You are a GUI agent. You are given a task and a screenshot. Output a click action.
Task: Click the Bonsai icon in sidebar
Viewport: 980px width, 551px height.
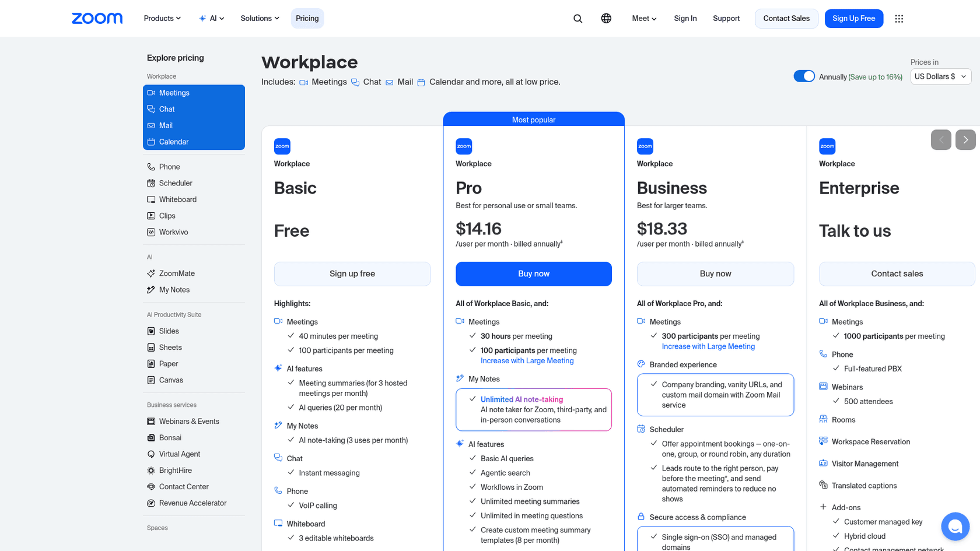(x=151, y=438)
